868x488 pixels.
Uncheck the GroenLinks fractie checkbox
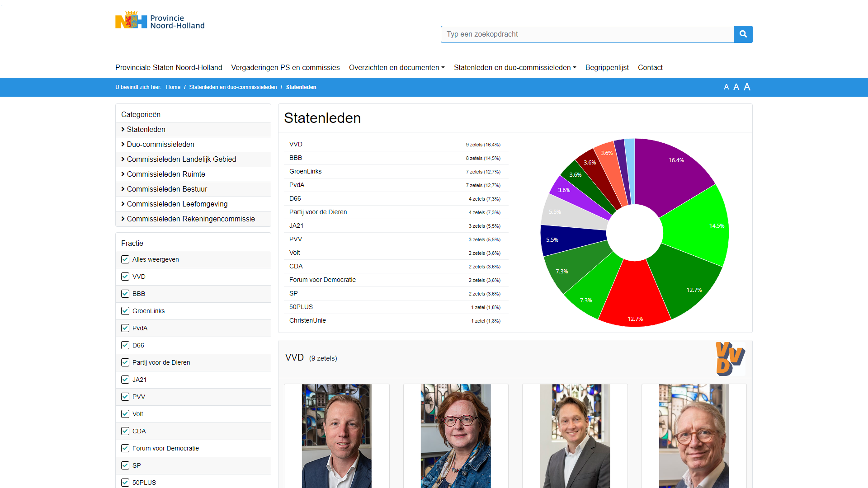125,311
